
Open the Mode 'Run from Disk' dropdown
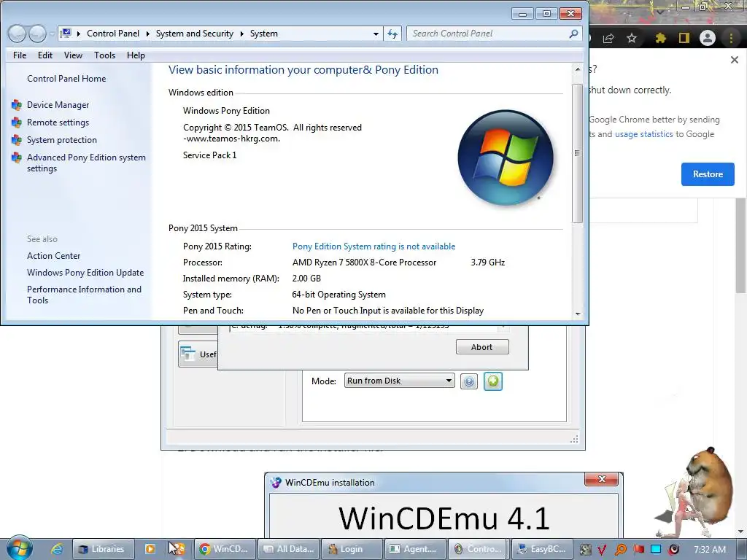click(399, 381)
